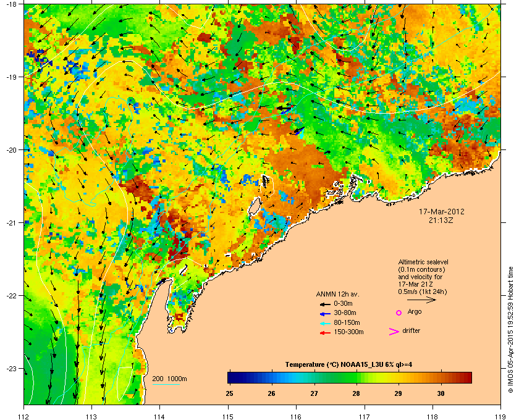Click the 'drifter' legend label

pyautogui.click(x=411, y=330)
